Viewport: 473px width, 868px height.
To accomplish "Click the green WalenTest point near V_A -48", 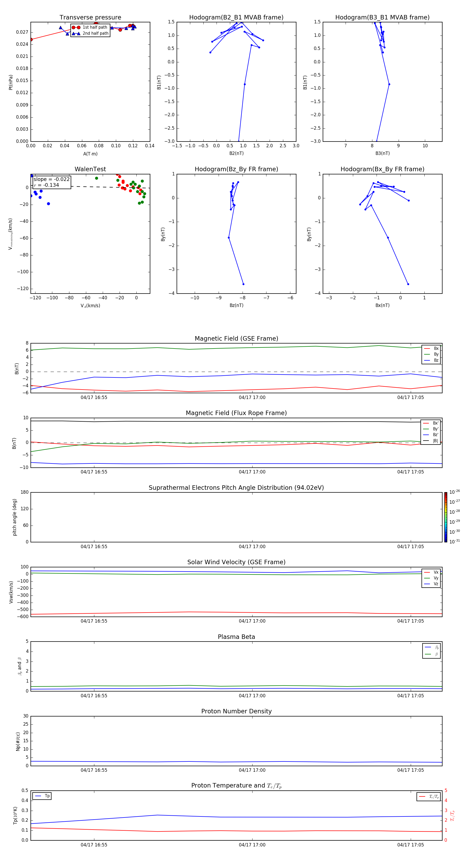I will (97, 178).
